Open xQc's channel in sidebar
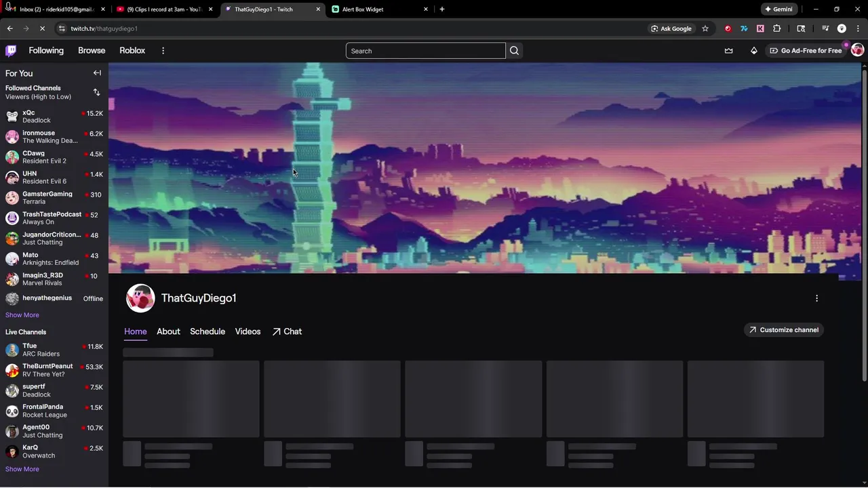Screen dimensions: 868x488 point(54,117)
